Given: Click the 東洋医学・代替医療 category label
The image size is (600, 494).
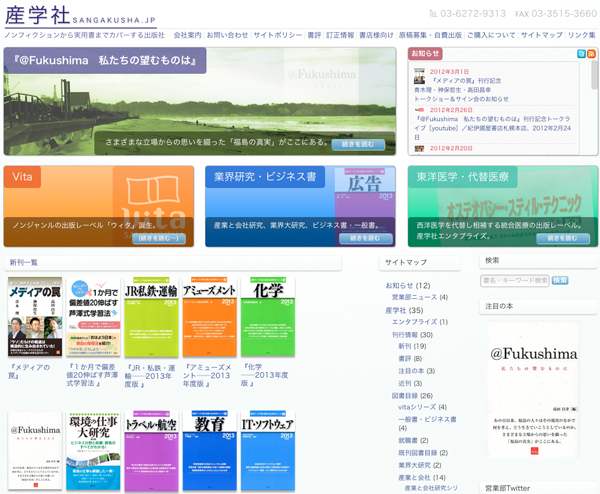Looking at the screenshot, I should point(463,177).
